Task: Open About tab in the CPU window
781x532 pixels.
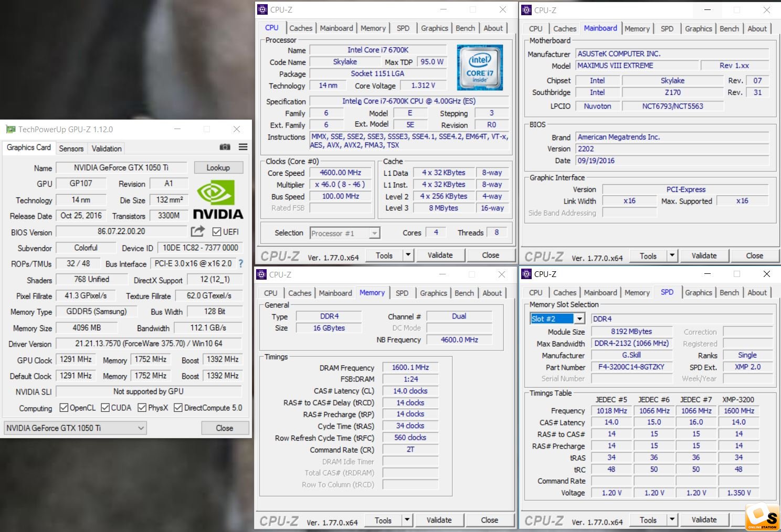Action: point(493,28)
